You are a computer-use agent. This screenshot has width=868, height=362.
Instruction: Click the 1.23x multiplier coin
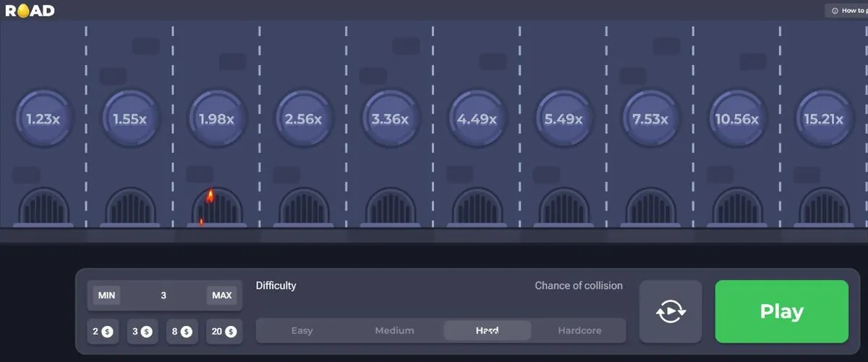43,119
